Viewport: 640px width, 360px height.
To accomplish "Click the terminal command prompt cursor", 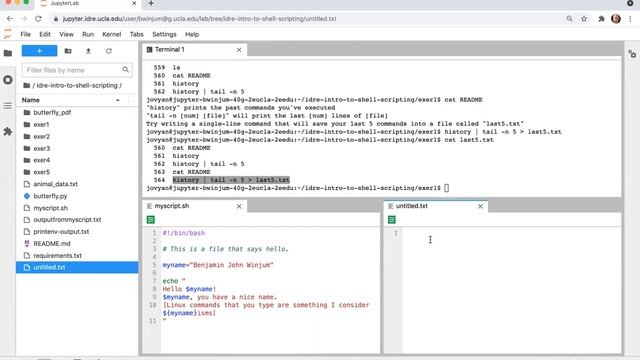I will point(447,188).
